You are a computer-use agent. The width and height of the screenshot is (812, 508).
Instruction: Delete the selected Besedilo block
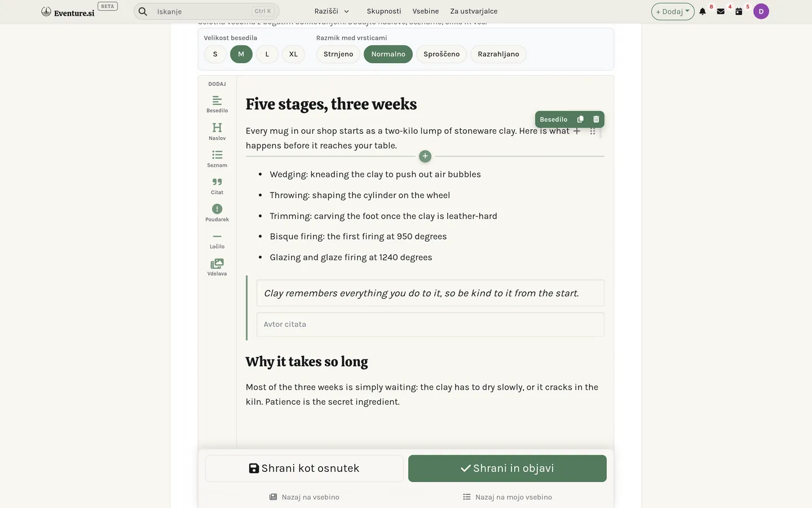(x=596, y=119)
